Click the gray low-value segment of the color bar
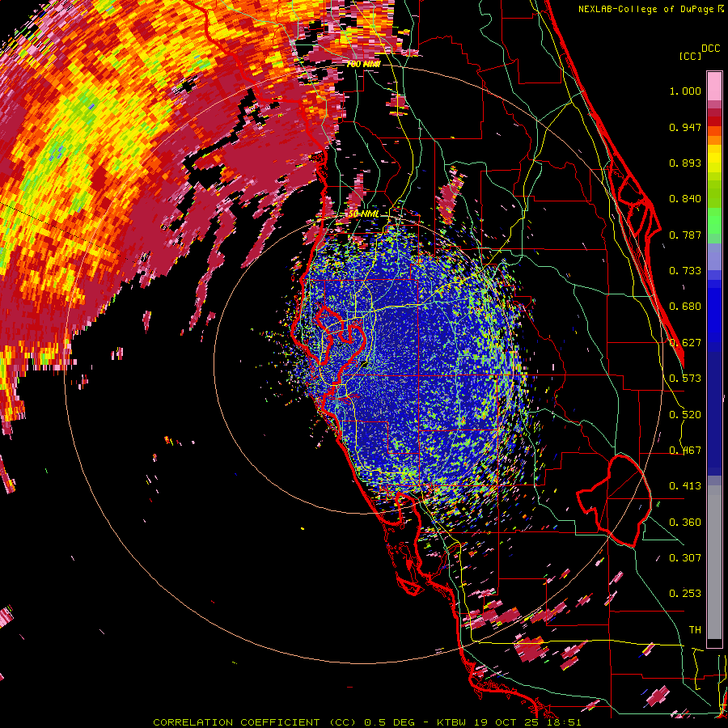This screenshot has width=728, height=728. tap(714, 562)
